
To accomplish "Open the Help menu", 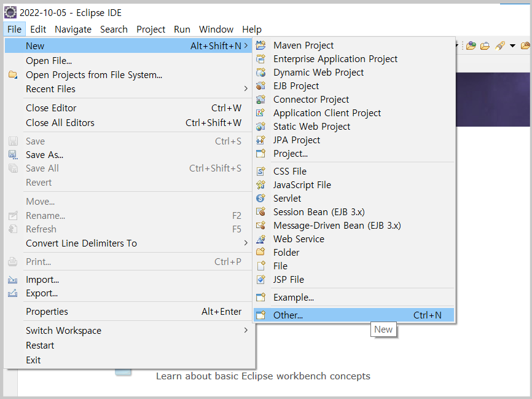I will [x=252, y=30].
